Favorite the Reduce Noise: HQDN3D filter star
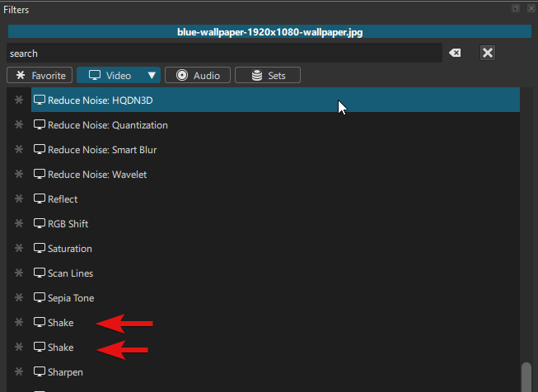 pos(19,100)
